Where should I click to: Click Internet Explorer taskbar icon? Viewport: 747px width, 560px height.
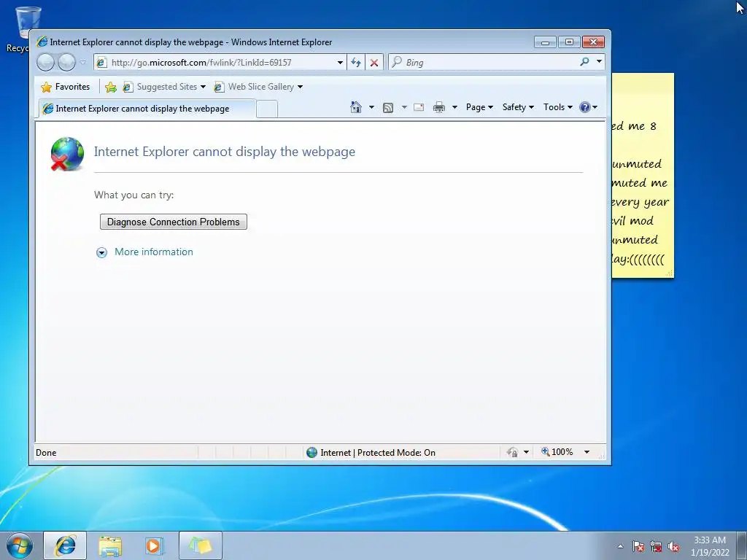point(65,545)
